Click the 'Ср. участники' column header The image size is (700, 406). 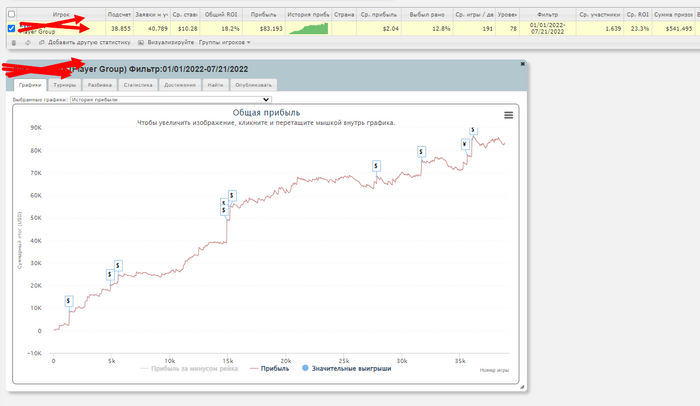coord(600,14)
